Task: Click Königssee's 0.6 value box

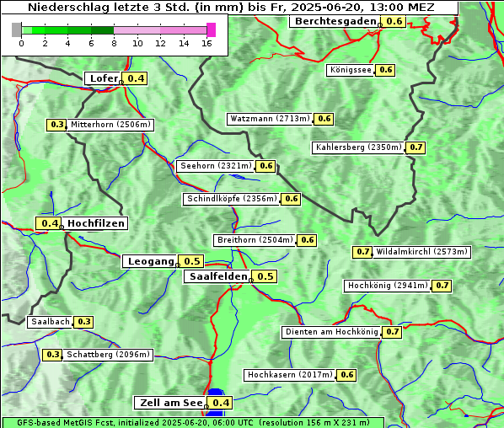Action: point(385,70)
